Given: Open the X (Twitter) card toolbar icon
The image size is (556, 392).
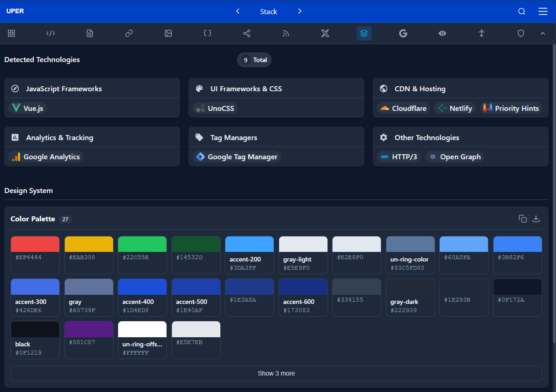Looking at the screenshot, I should click(325, 33).
